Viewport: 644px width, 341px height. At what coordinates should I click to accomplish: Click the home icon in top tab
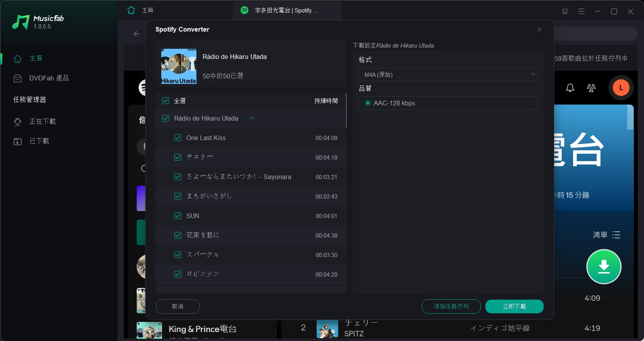131,10
